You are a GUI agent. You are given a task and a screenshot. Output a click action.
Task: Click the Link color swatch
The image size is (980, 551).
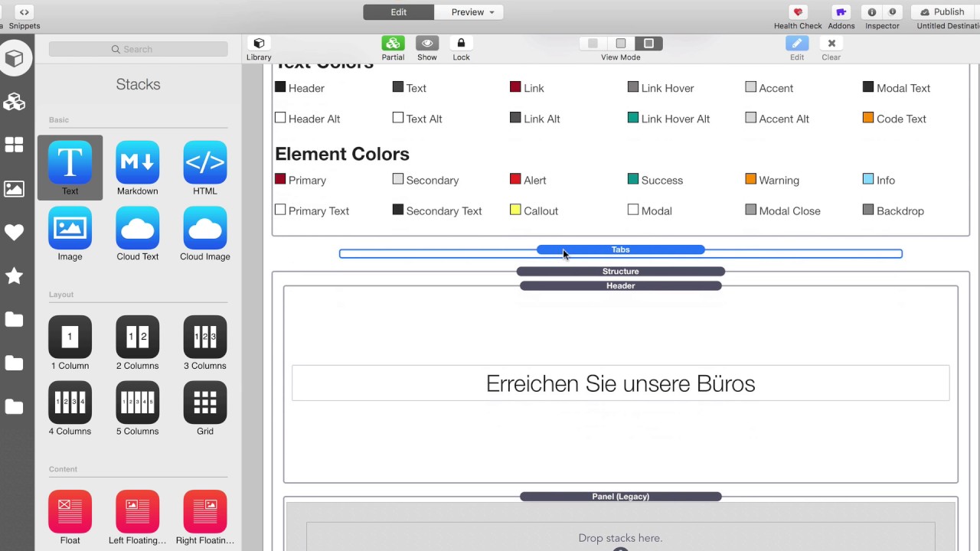[515, 87]
